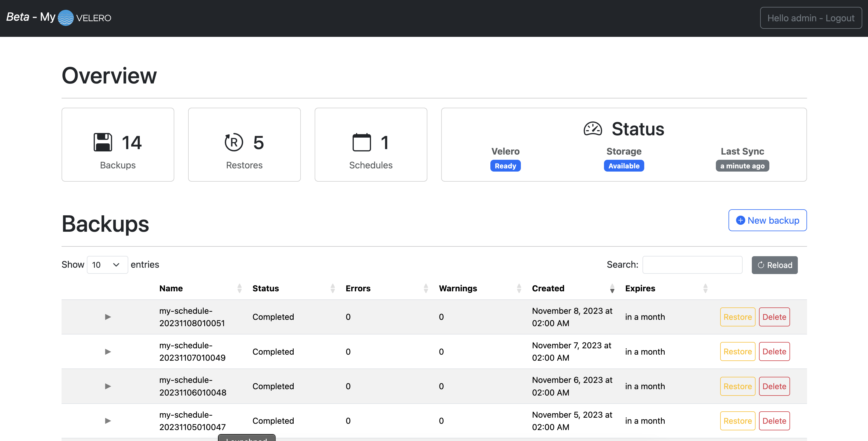Screen dimensions: 868x441
Task: Sort the table by Name column
Action: pos(171,288)
